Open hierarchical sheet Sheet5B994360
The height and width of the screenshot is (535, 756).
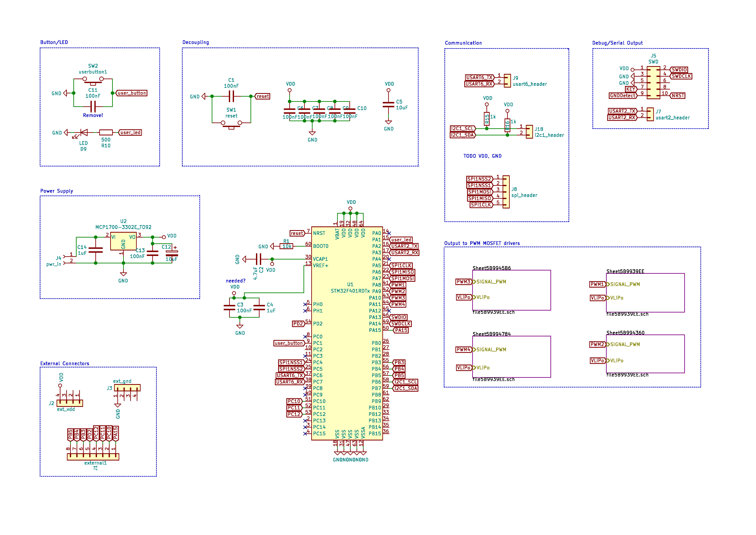pos(645,354)
